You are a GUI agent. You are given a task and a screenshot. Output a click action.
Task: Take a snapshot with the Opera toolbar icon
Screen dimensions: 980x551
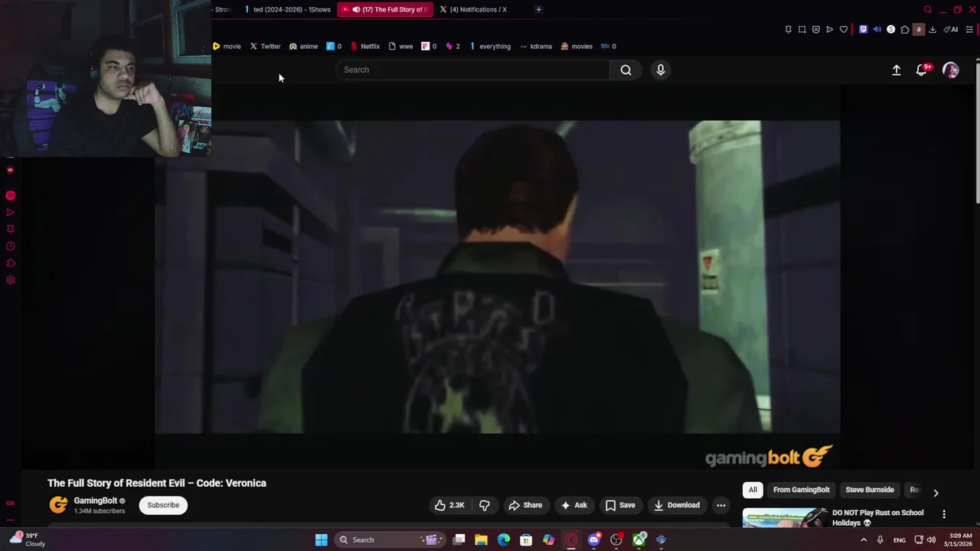pos(802,30)
